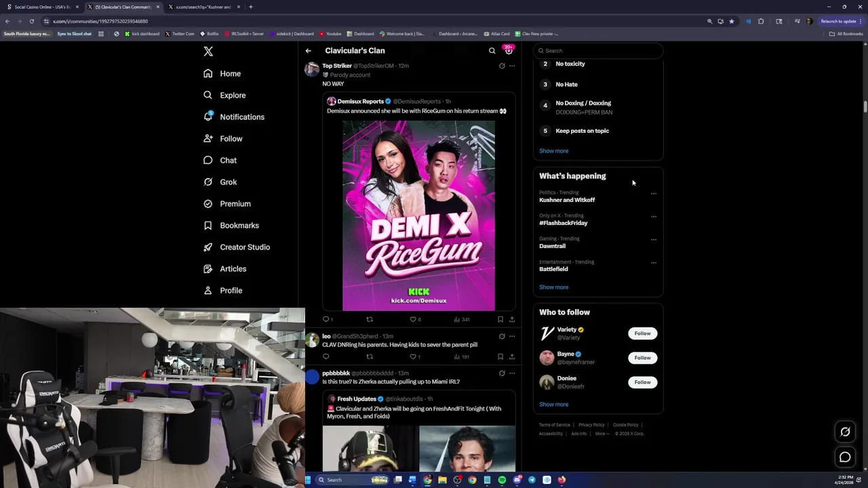The image size is (868, 488).
Task: Open the Windows Start menu
Action: 307,480
